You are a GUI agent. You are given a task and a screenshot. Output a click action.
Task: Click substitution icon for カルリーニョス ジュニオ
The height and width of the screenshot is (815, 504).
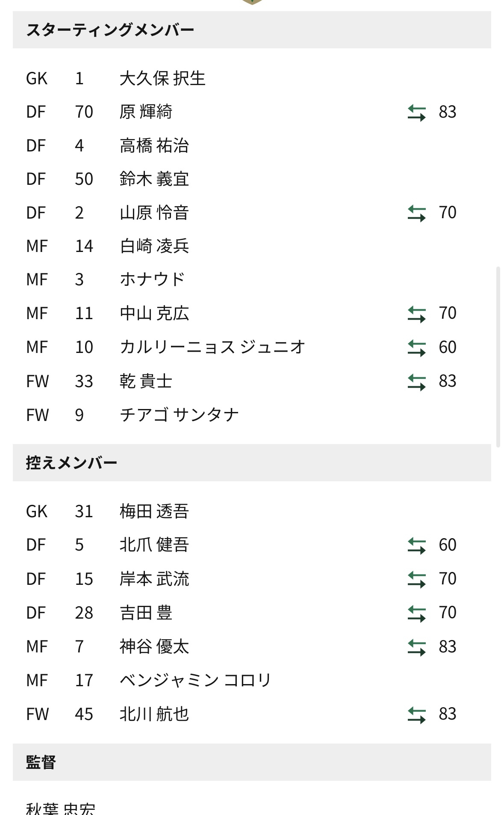click(x=416, y=348)
